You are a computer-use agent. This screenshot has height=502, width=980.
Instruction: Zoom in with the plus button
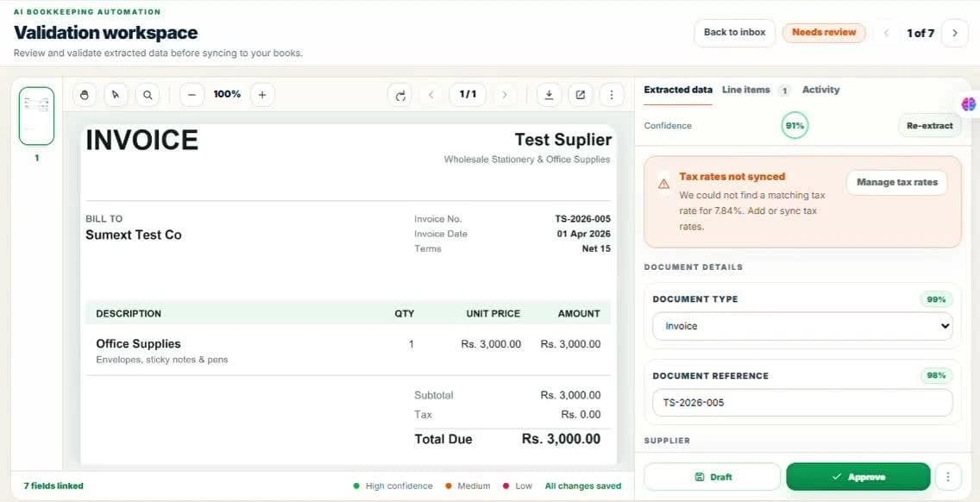click(262, 95)
